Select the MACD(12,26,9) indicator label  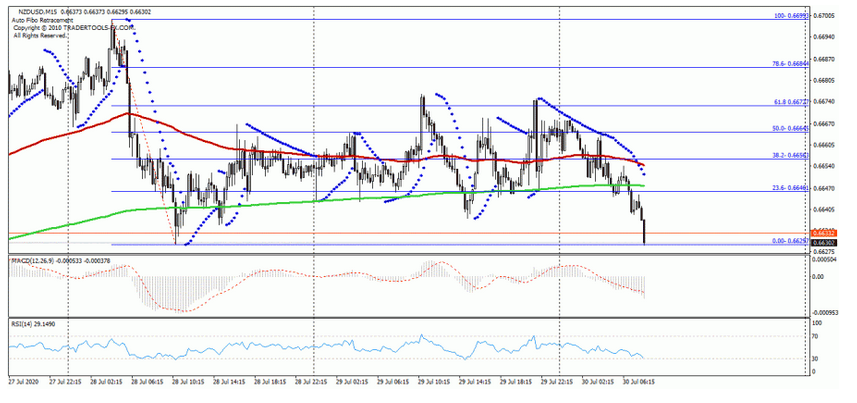[35, 261]
